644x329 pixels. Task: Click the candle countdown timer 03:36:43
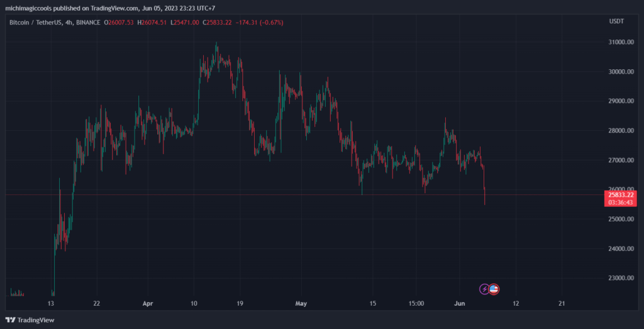620,203
